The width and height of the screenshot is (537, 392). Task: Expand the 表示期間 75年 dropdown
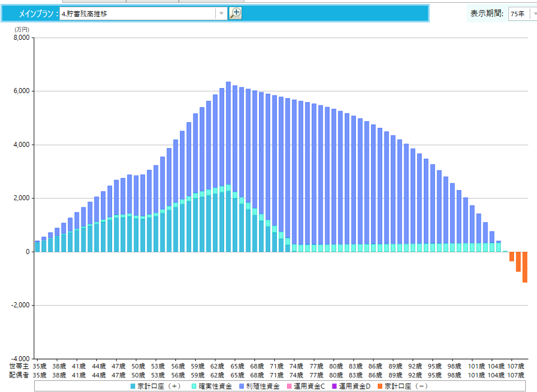pyautogui.click(x=534, y=13)
